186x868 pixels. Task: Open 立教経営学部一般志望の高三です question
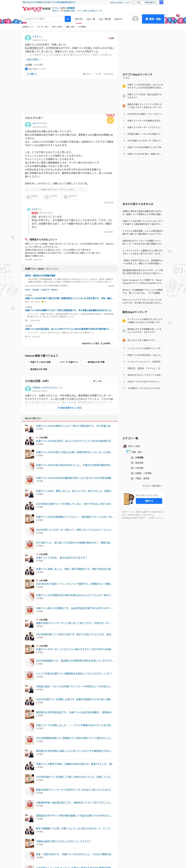click(75, 803)
